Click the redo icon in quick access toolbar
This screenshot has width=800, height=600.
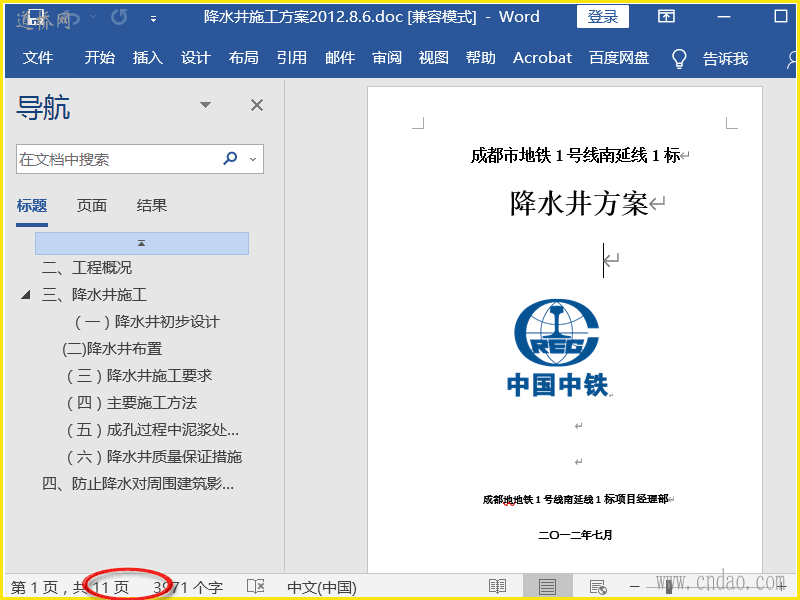click(119, 17)
